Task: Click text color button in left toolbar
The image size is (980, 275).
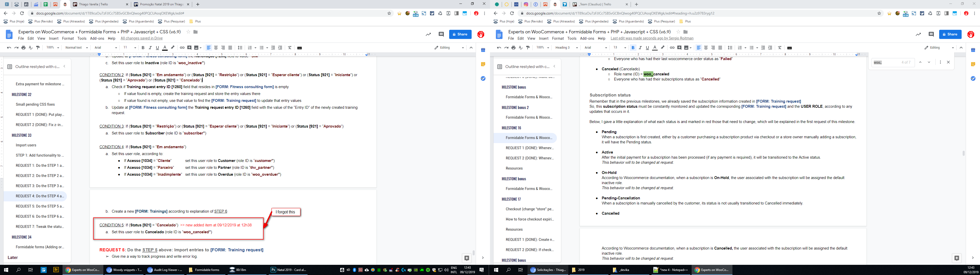Action: point(165,48)
